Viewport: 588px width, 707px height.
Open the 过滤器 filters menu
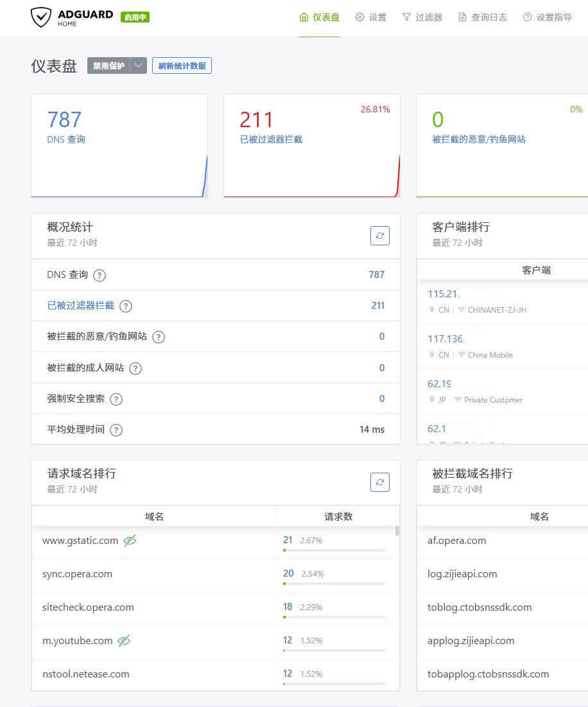(x=422, y=17)
